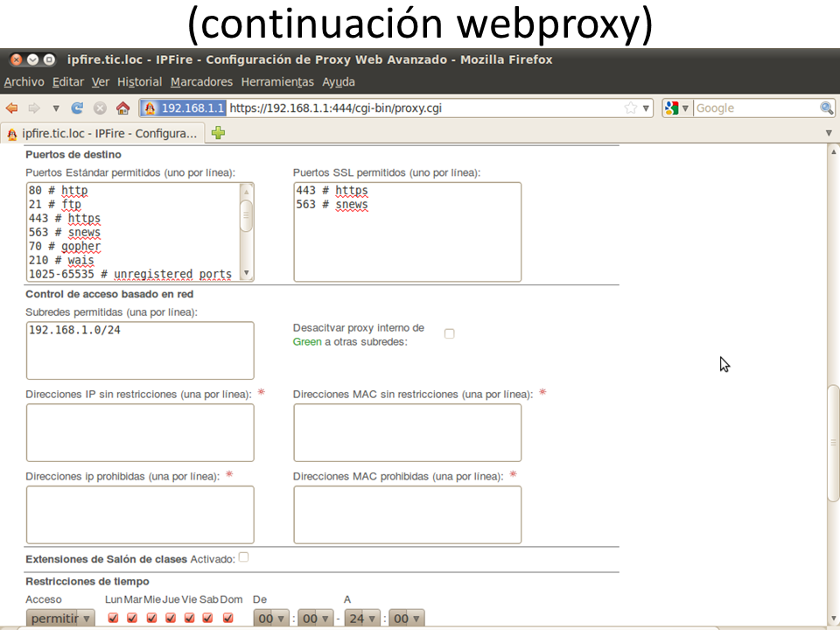The height and width of the screenshot is (630, 840).
Task: Open a new tab with plus icon
Action: (x=218, y=133)
